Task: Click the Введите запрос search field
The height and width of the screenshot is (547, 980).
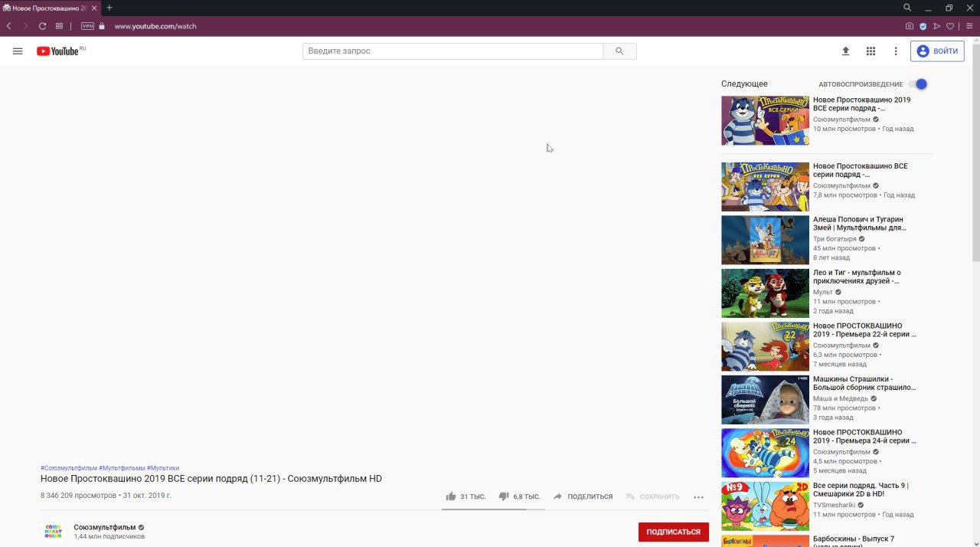Action: [453, 51]
